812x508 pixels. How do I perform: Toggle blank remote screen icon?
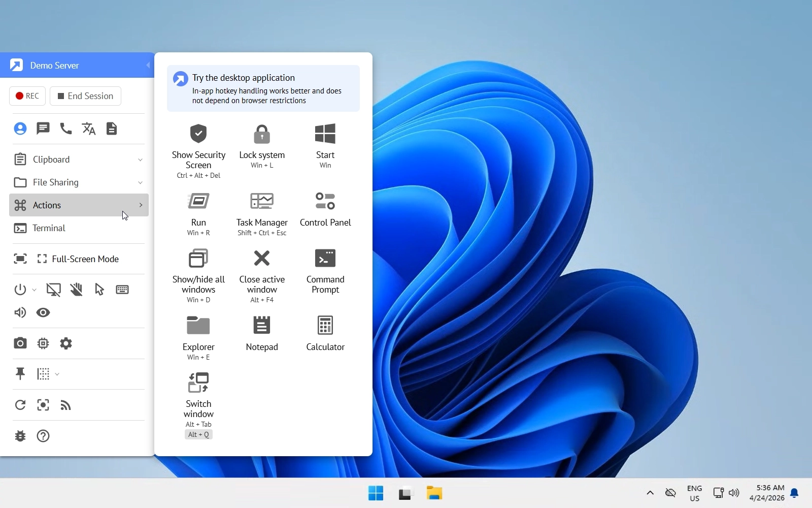(x=53, y=290)
